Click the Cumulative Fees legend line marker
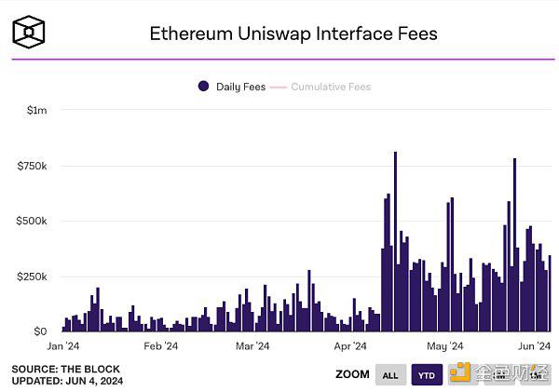This screenshot has height=392, width=559. tap(279, 87)
